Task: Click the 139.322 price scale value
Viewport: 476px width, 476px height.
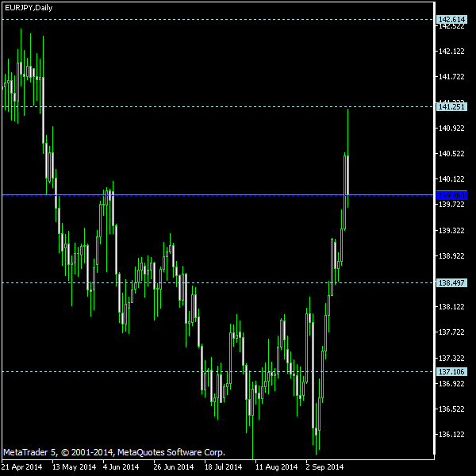Action: (451, 231)
